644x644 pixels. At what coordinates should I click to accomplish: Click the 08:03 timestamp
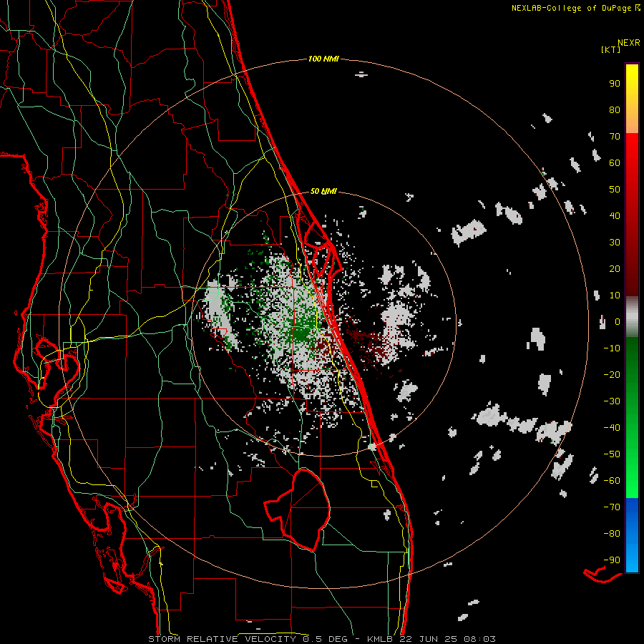(479, 639)
